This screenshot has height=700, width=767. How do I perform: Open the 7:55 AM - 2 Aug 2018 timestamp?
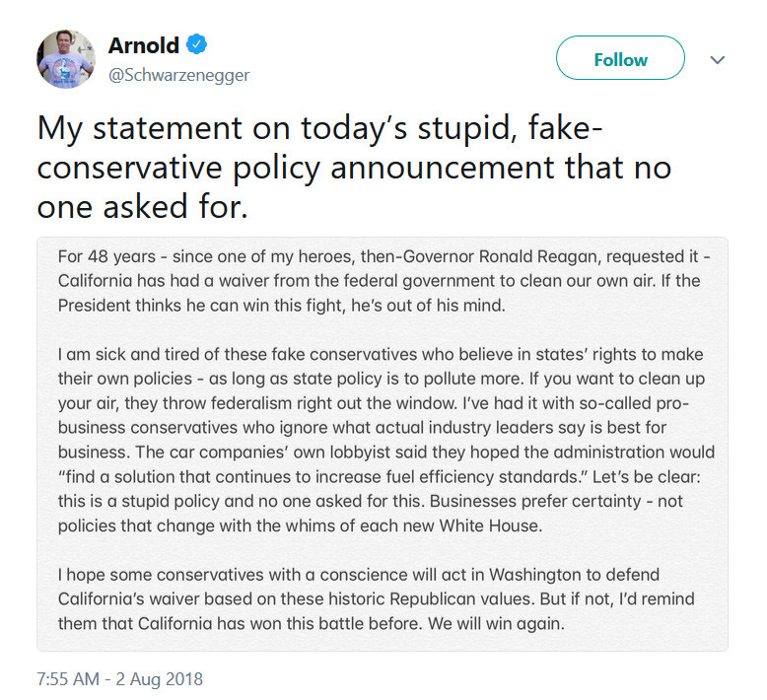coord(120,679)
